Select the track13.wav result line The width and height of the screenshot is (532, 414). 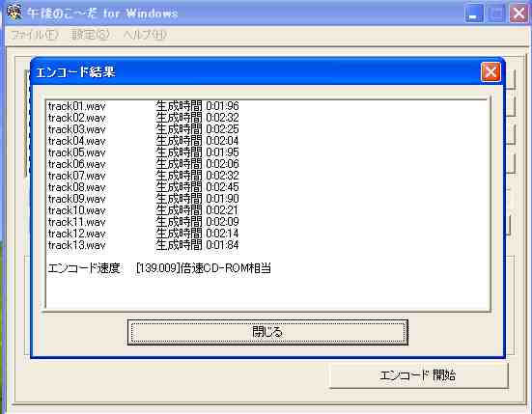coord(143,245)
